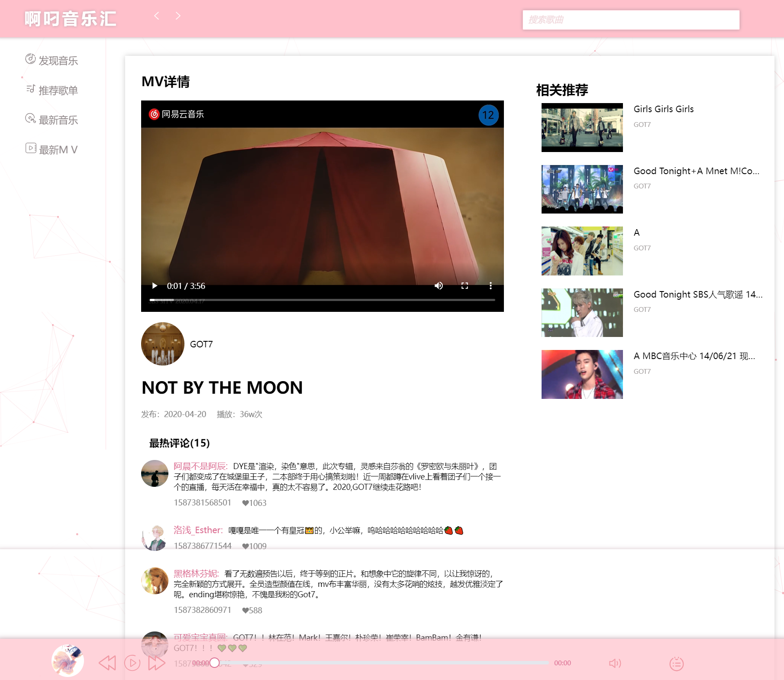Click avatar of commenter 黑格林芬妮

coord(155,581)
